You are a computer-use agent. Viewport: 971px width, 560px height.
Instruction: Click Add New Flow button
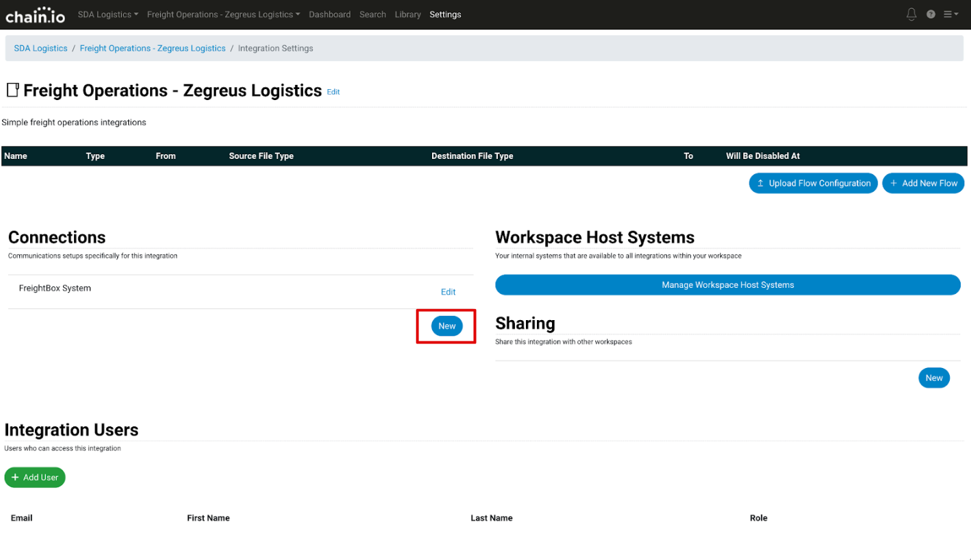pyautogui.click(x=923, y=183)
